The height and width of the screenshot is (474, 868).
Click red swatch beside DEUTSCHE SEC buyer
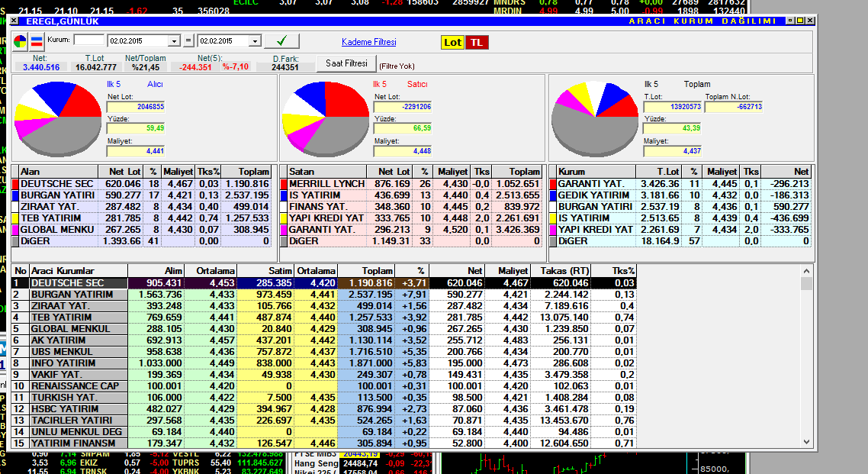[x=15, y=184]
